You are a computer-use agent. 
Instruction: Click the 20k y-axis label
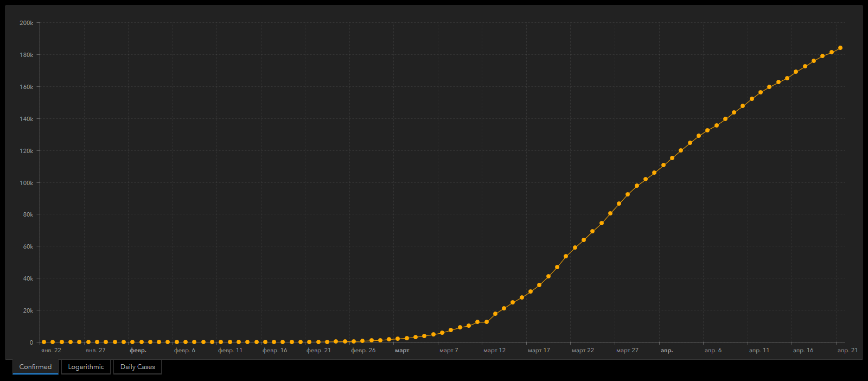click(x=28, y=310)
